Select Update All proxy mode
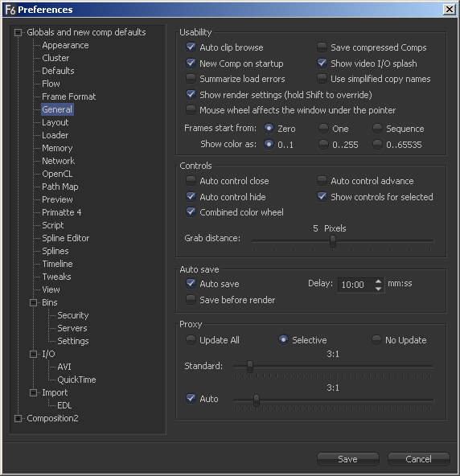This screenshot has height=476, width=460. click(191, 339)
